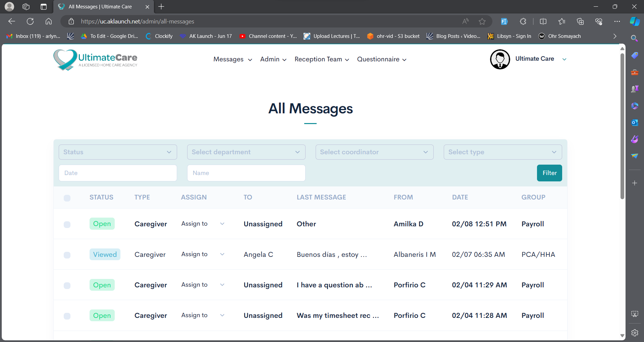This screenshot has width=644, height=342.
Task: Open Read Aloud in address bar
Action: pyautogui.click(x=466, y=21)
